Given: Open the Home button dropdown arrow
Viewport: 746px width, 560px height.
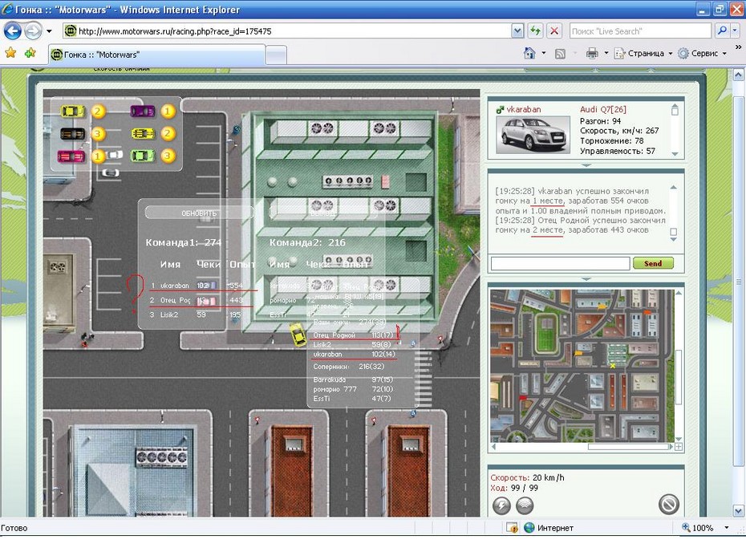Looking at the screenshot, I should (x=544, y=53).
